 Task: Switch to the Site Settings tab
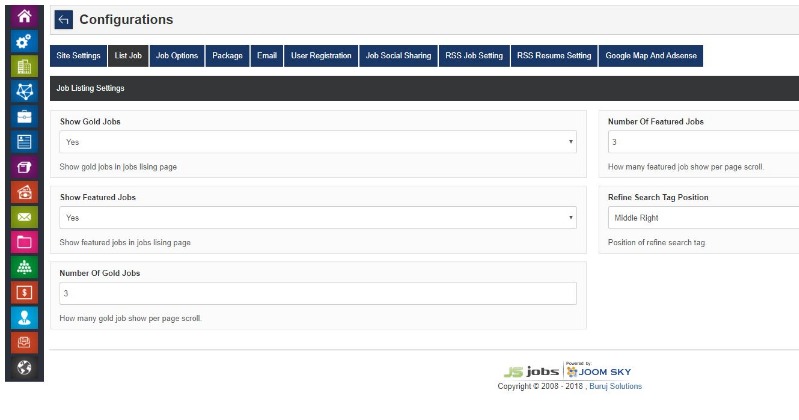pos(79,56)
